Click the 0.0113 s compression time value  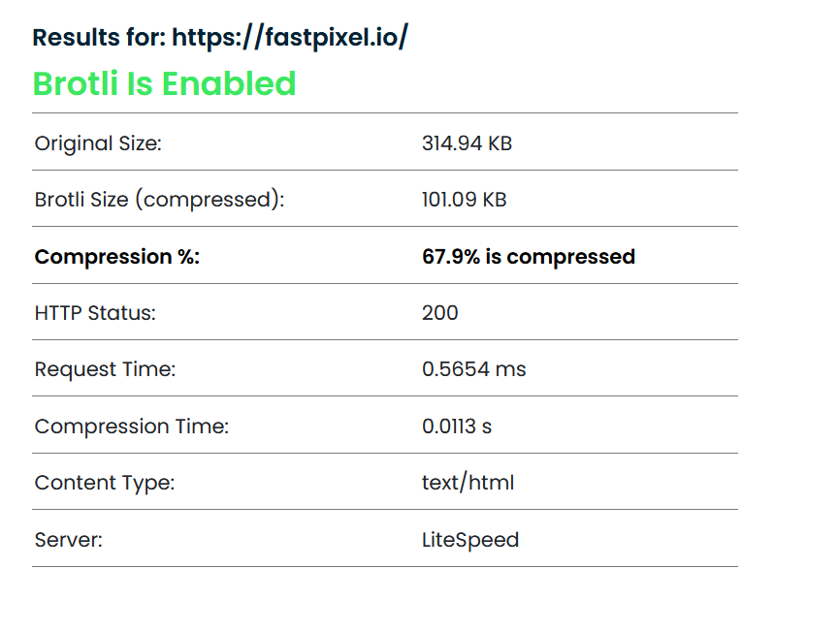click(x=456, y=427)
